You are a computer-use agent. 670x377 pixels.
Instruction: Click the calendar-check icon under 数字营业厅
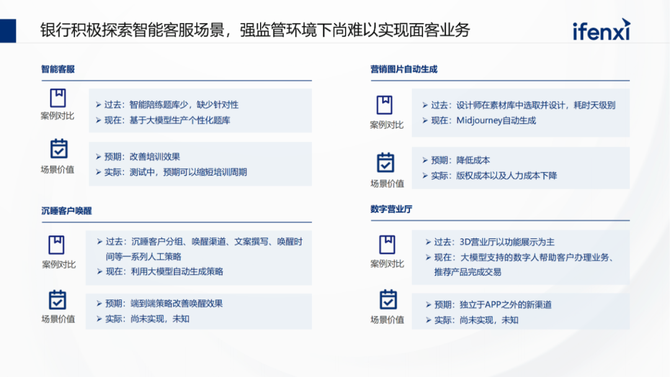[x=388, y=300]
